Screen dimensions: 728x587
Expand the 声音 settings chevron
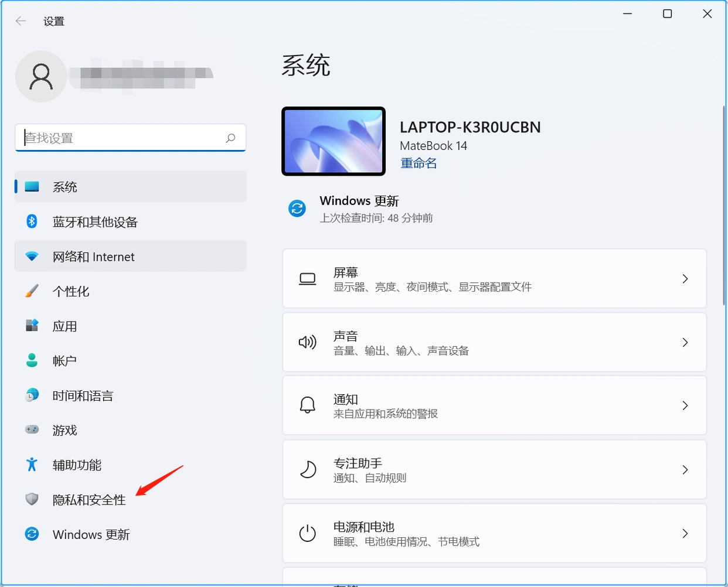(685, 343)
